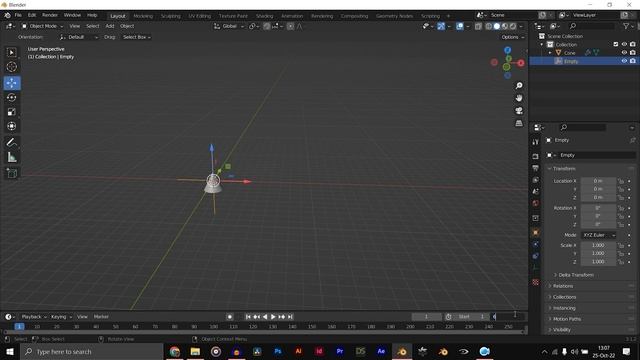The height and width of the screenshot is (360, 640).
Task: Select the Select Box tool in toolbar
Action: tap(11, 53)
